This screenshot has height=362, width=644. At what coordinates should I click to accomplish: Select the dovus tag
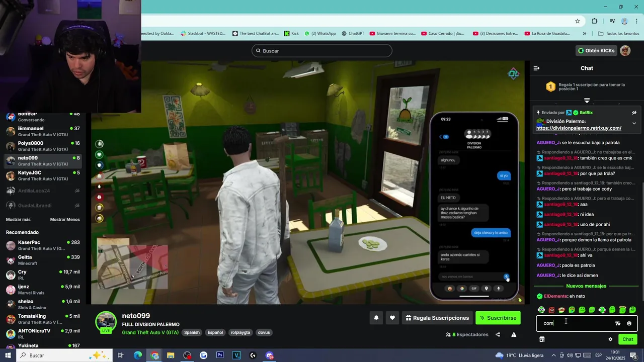coord(264,332)
